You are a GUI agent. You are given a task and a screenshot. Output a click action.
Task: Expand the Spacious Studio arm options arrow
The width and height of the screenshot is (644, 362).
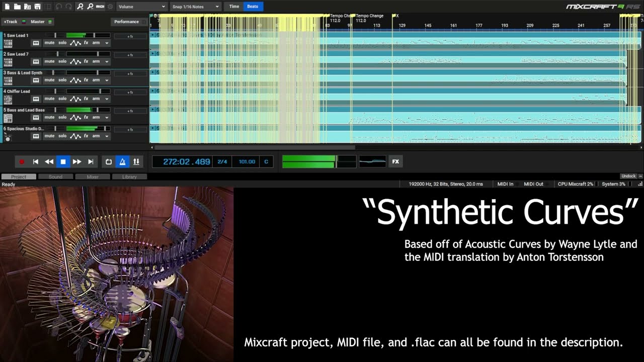point(107,136)
